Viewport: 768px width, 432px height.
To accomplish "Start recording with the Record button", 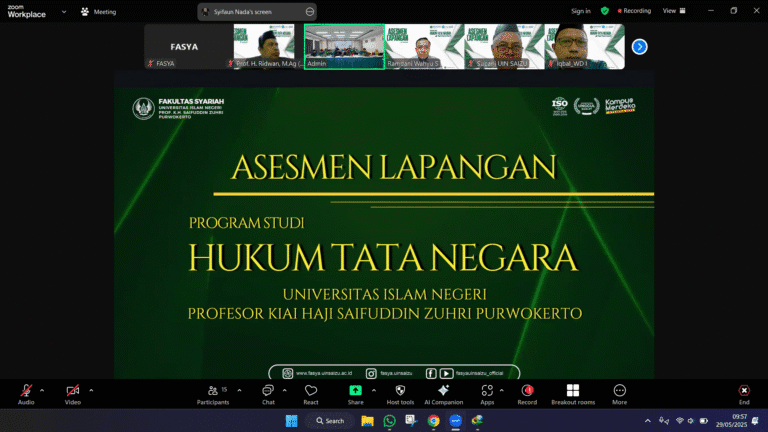I will [527, 391].
